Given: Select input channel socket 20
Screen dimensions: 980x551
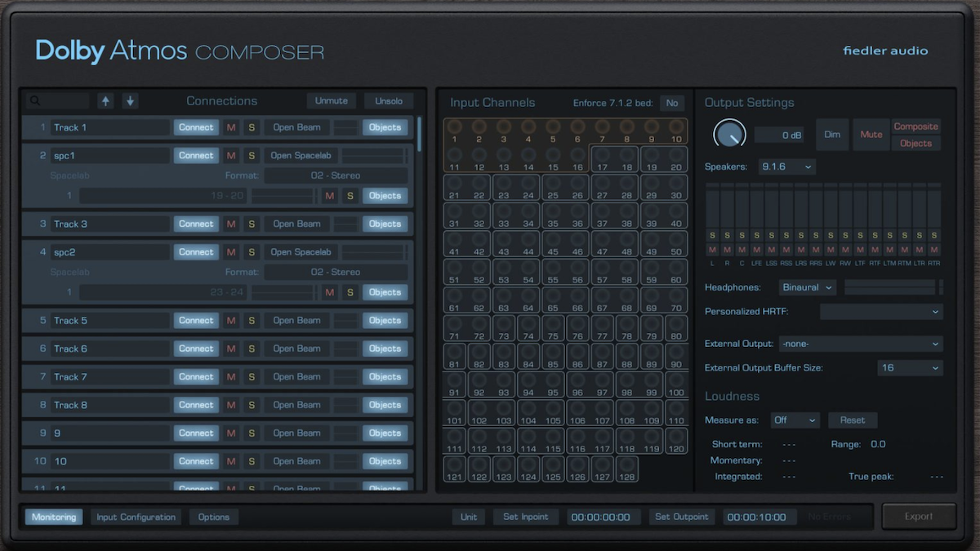Looking at the screenshot, I should (x=676, y=155).
